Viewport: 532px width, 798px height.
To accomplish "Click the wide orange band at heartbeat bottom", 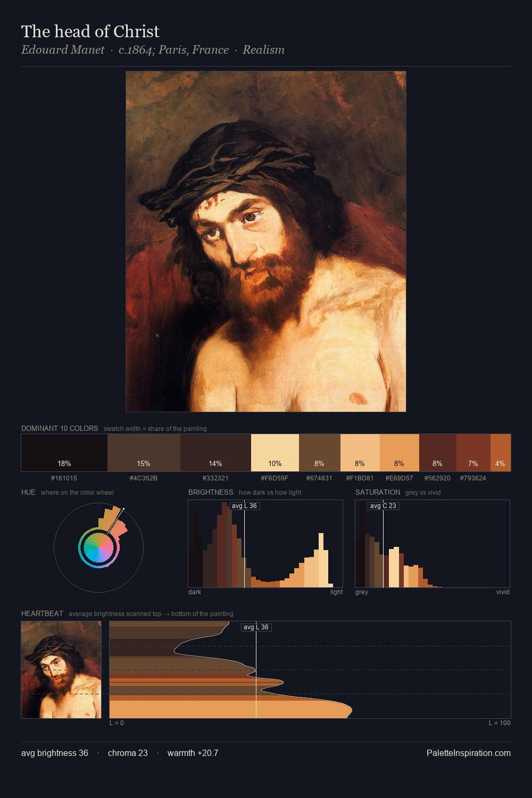I will click(x=230, y=709).
